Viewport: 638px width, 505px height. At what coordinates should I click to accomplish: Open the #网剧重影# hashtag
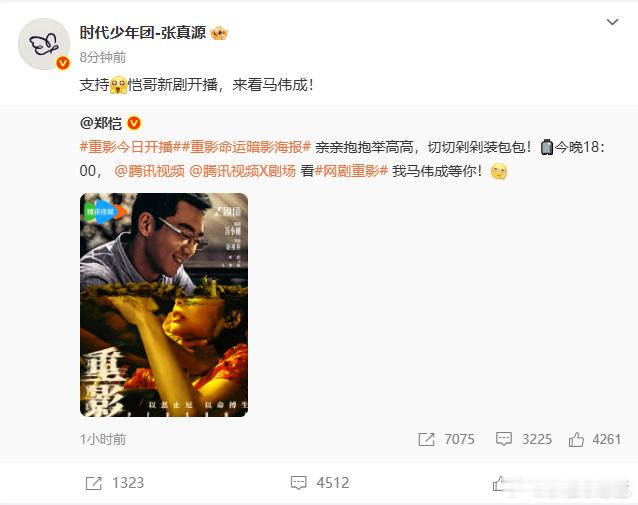[x=351, y=171]
